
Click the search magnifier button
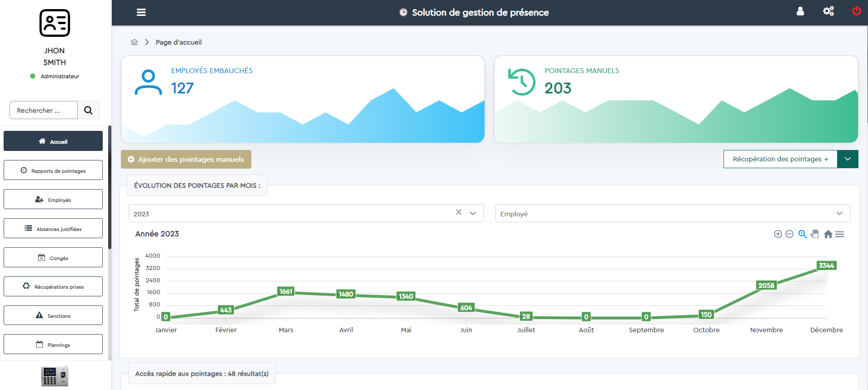[89, 110]
